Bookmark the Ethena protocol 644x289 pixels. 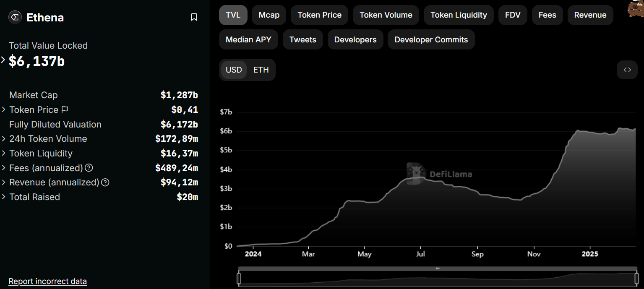click(x=194, y=17)
